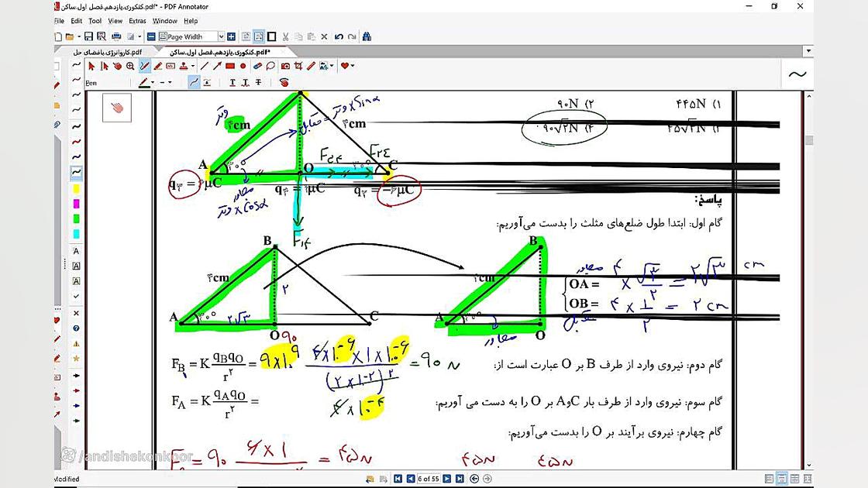Select the Lasso tool
Viewport: 868px width, 488px height.
pos(270,67)
